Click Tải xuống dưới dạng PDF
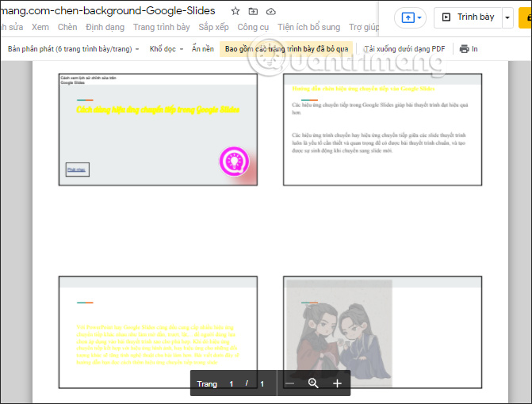The height and width of the screenshot is (404, 532). point(404,49)
